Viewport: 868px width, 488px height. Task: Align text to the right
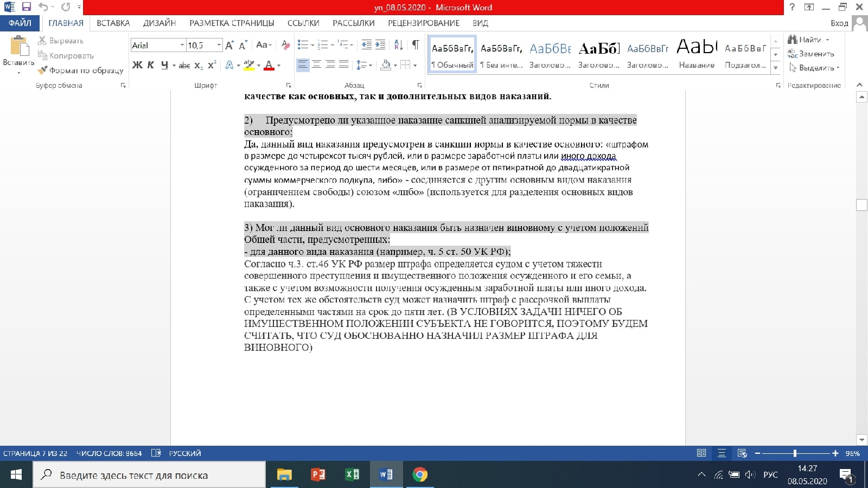point(330,65)
